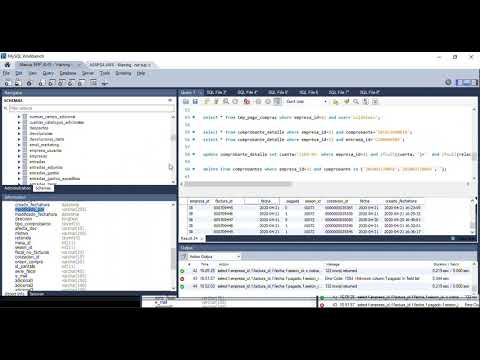Open the Edit menu

[19, 73]
